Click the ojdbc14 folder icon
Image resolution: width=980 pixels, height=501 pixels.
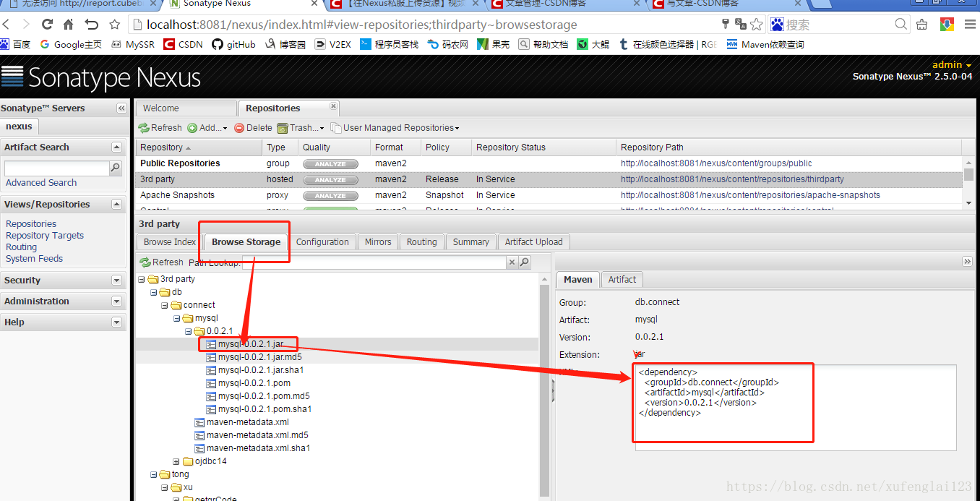pyautogui.click(x=188, y=461)
